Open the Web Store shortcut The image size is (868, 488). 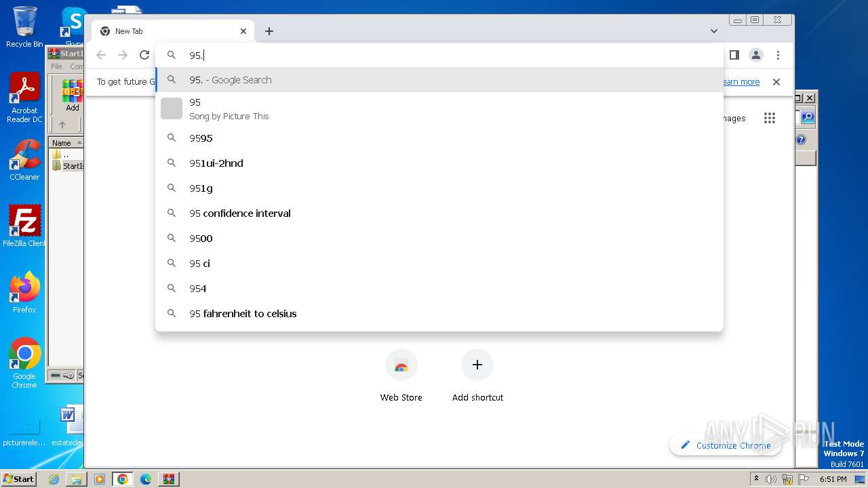pyautogui.click(x=401, y=376)
